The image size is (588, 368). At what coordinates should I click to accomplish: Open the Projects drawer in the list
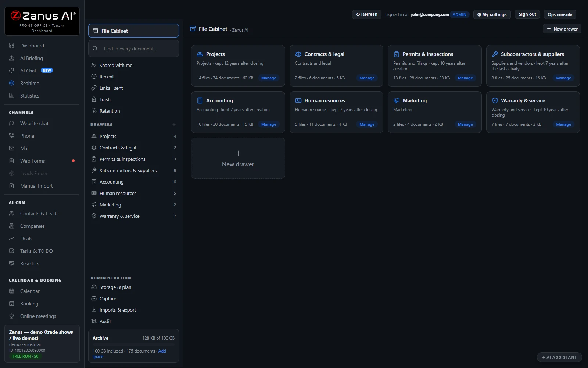click(x=133, y=136)
